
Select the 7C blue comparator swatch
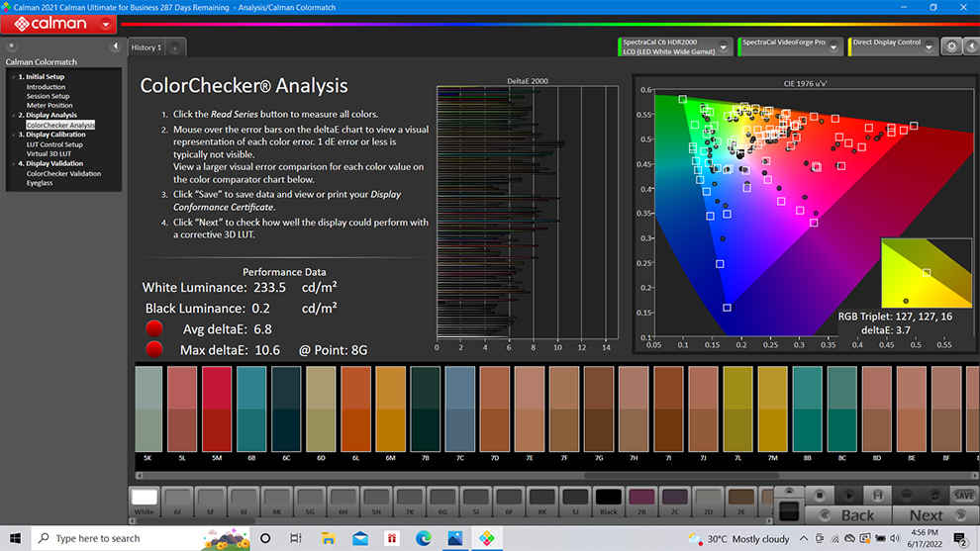(460, 409)
